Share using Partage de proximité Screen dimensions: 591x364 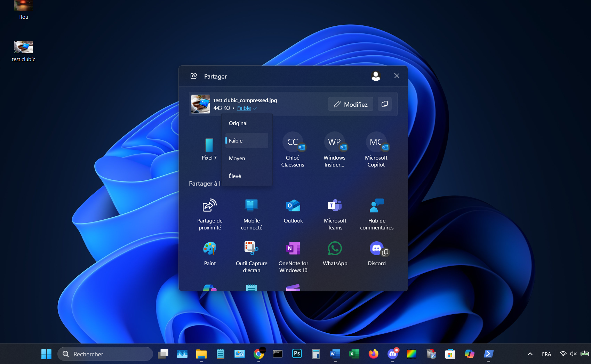(209, 213)
